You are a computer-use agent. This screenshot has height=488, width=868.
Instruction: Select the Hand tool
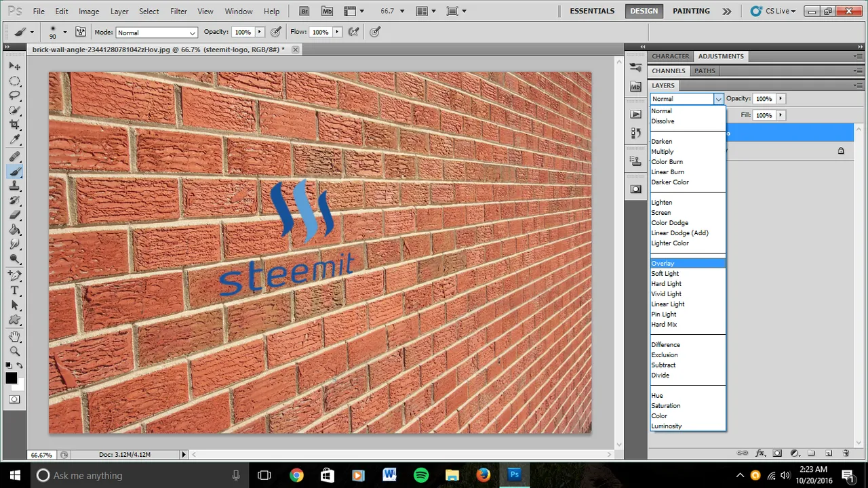(15, 337)
